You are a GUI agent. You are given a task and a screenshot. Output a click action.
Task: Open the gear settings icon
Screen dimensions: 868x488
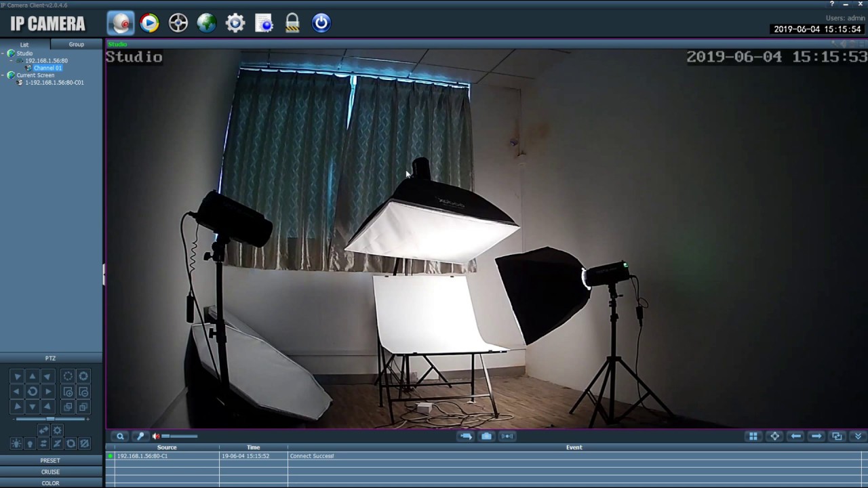pyautogui.click(x=235, y=23)
